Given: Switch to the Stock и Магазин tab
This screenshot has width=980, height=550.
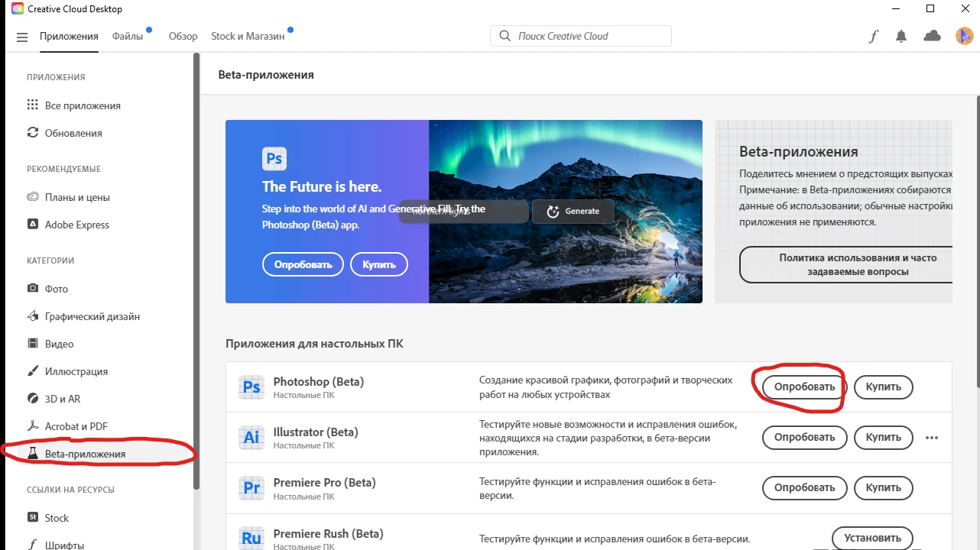Looking at the screenshot, I should [x=248, y=36].
